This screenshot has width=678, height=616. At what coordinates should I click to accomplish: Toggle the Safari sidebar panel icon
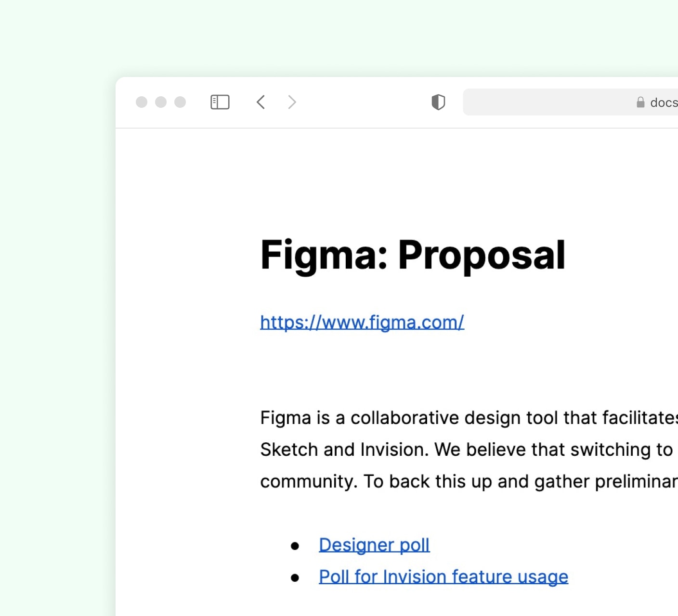220,102
